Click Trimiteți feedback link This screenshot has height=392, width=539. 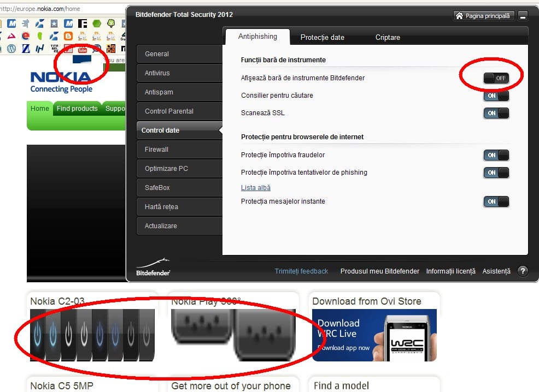tap(301, 271)
